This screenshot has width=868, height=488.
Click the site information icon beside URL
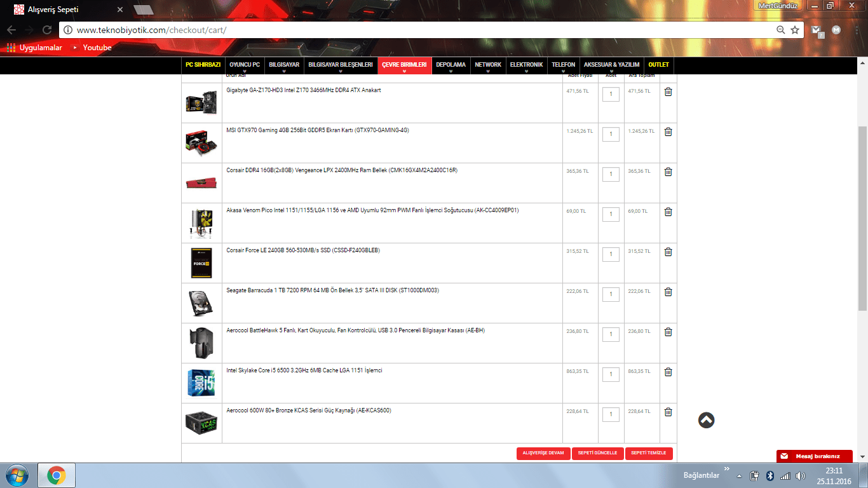click(x=68, y=30)
